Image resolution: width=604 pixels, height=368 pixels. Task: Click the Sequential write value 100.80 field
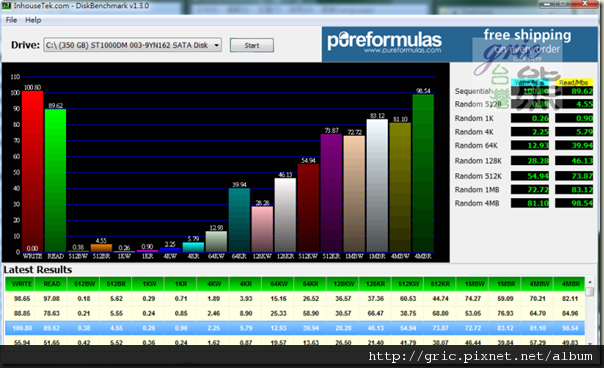pyautogui.click(x=530, y=91)
